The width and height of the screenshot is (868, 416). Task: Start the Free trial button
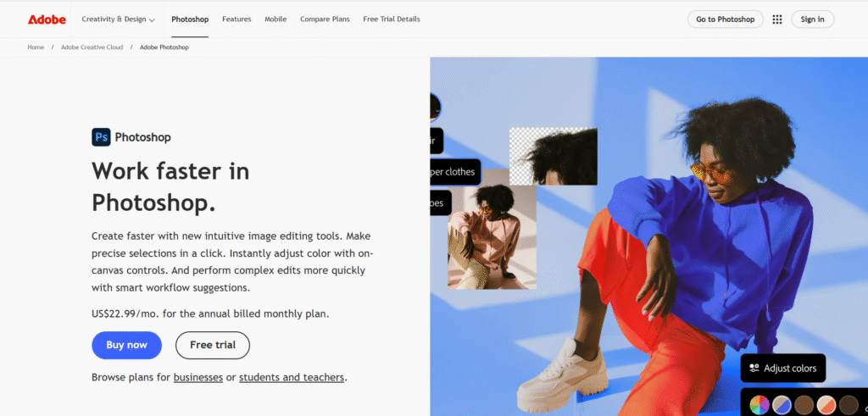(x=213, y=345)
